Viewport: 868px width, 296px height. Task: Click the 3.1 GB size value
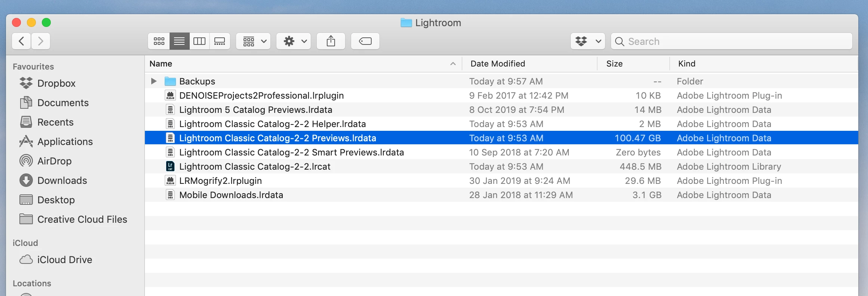click(x=647, y=195)
